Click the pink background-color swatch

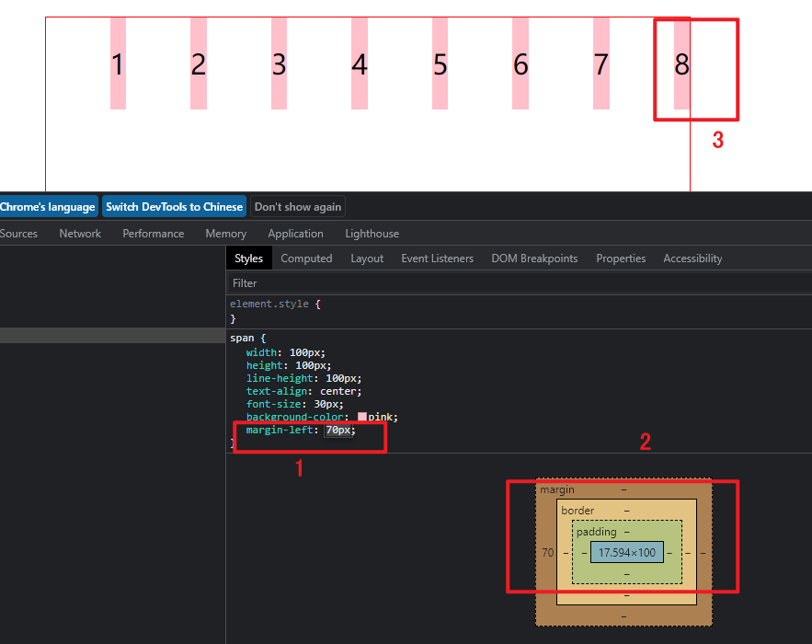coord(362,417)
